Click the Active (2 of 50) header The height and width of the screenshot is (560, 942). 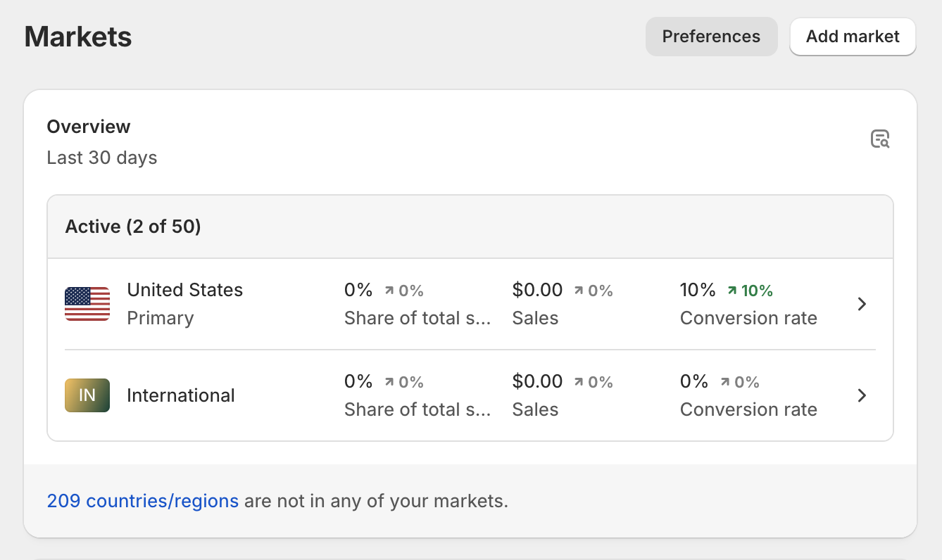point(133,227)
